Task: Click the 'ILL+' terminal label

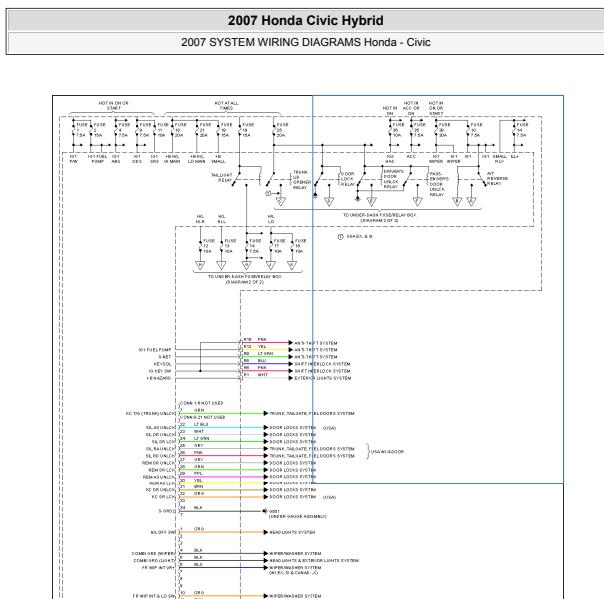Action: point(514,157)
